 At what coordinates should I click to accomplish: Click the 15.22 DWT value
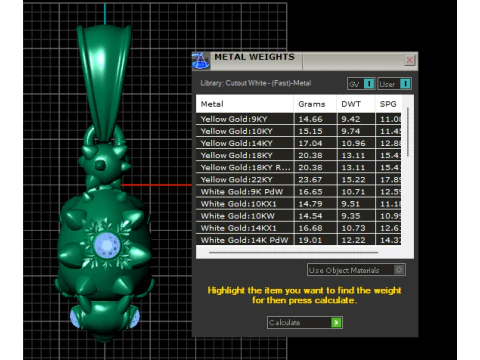(x=353, y=180)
